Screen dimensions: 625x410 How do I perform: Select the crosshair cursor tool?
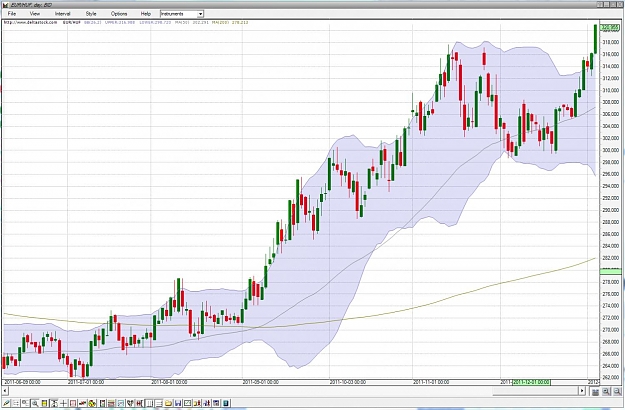click(x=63, y=403)
